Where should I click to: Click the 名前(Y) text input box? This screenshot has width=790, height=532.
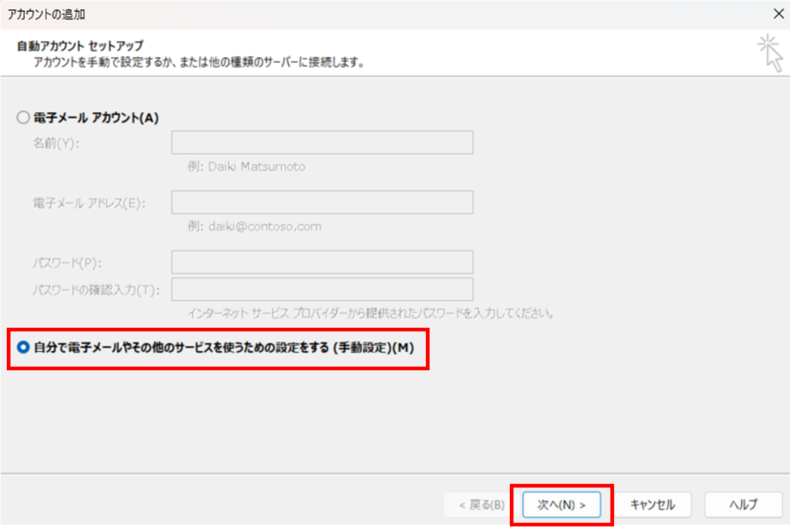(322, 143)
